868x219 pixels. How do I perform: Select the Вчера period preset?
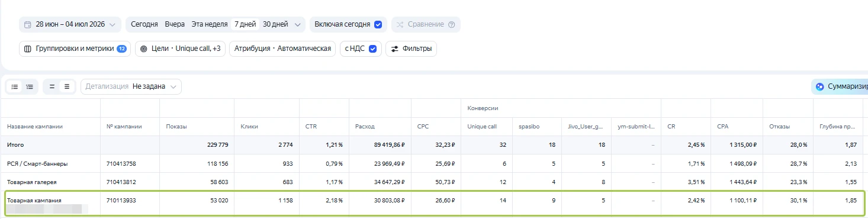(x=175, y=24)
